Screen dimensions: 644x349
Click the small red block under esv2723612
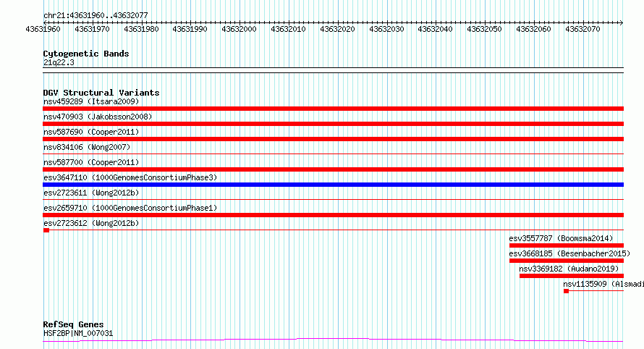click(x=46, y=230)
